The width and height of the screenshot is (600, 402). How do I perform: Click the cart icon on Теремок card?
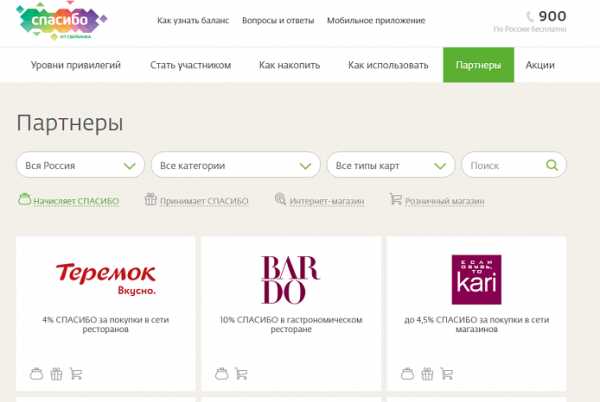pos(76,374)
